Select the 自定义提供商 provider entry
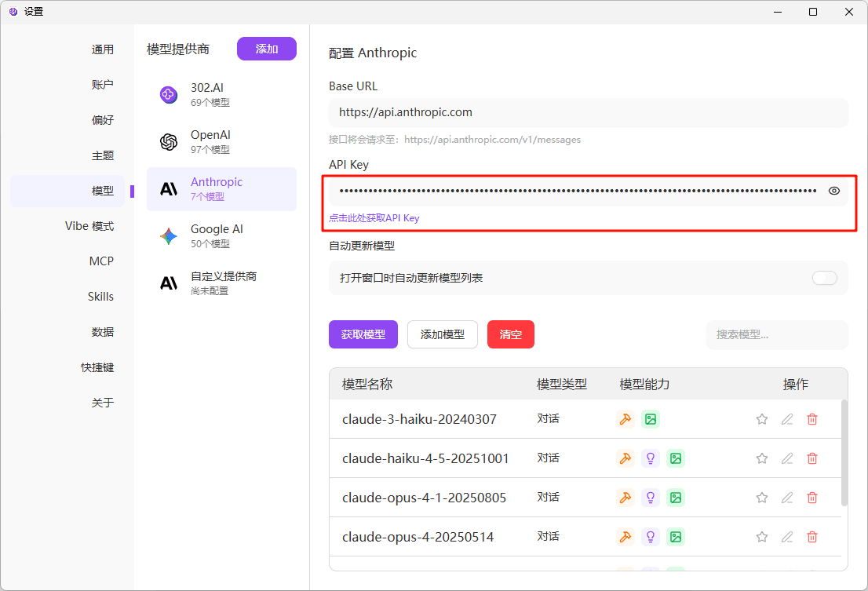The height and width of the screenshot is (591, 868). (221, 283)
